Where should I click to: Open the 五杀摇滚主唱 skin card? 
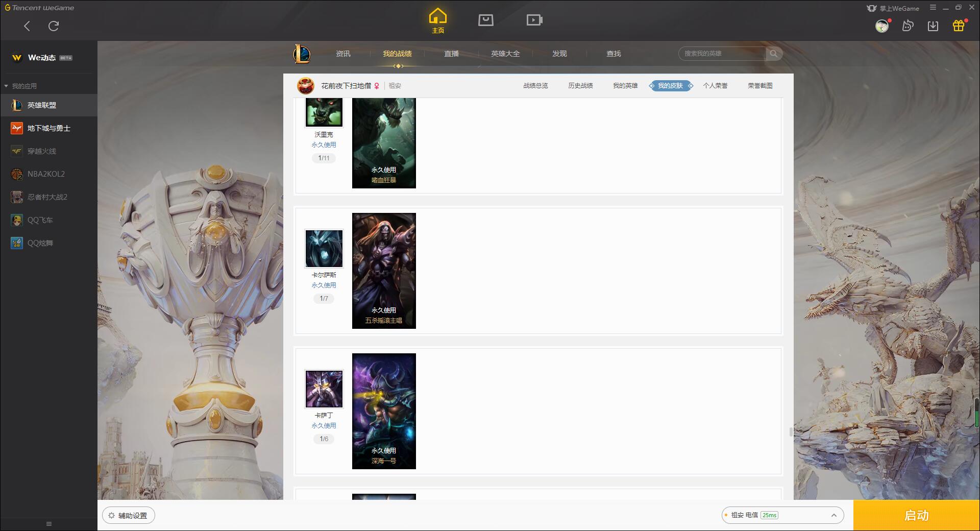pyautogui.click(x=384, y=271)
